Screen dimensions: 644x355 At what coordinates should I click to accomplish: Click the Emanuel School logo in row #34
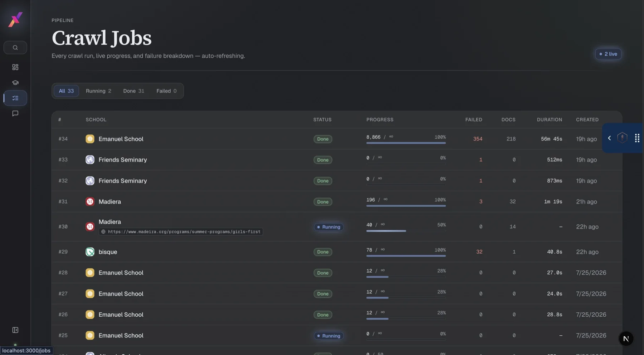[90, 139]
